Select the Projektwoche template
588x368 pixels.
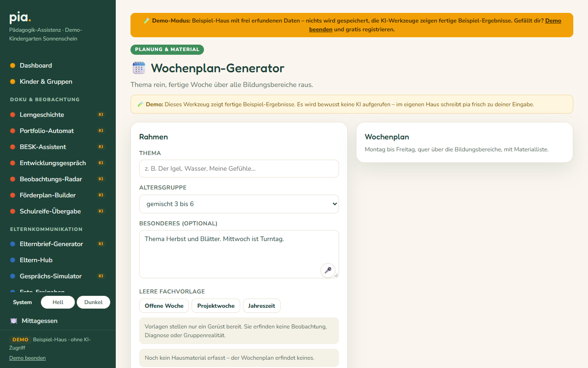[216, 306]
